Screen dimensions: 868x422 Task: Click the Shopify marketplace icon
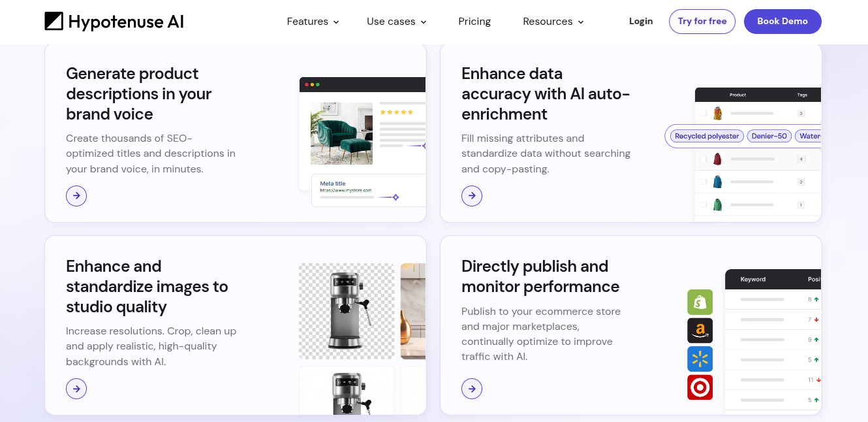click(700, 302)
